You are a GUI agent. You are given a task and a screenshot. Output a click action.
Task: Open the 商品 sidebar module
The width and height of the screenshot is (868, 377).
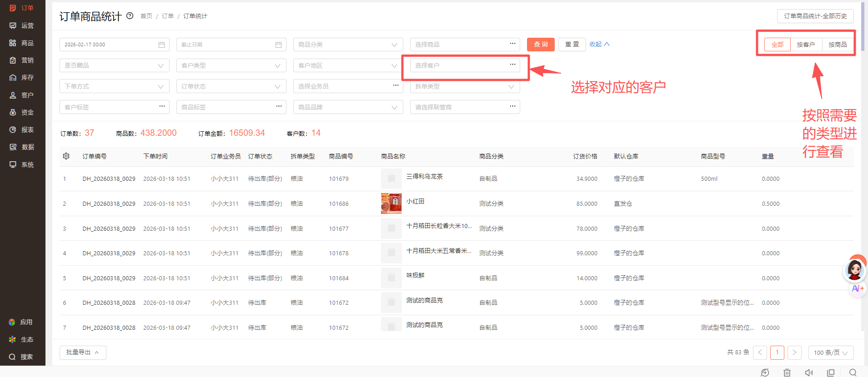point(22,43)
